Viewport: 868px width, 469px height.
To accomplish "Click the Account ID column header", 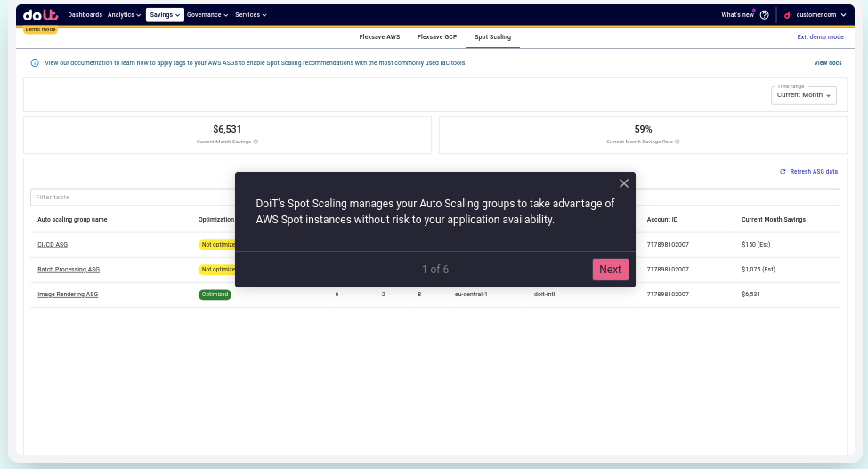I will coord(662,220).
